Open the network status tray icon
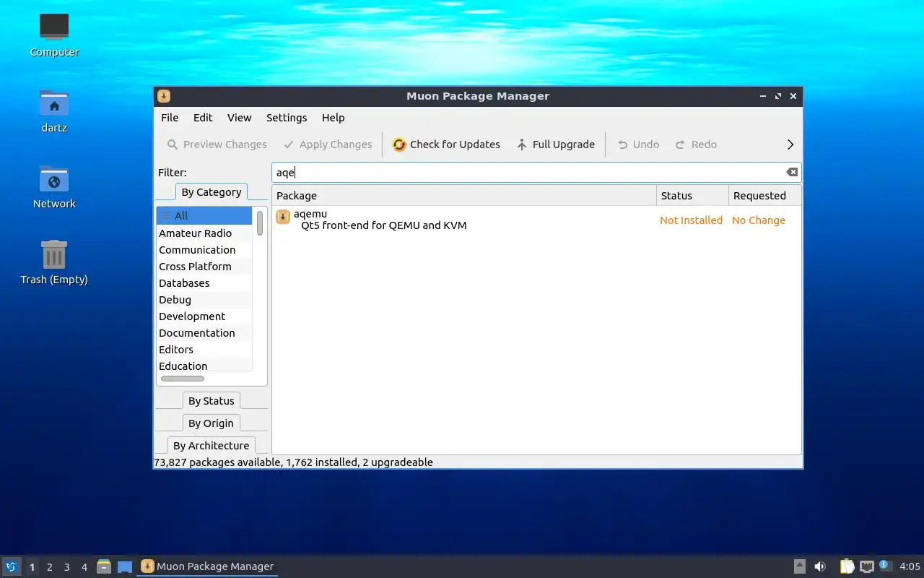 click(867, 566)
